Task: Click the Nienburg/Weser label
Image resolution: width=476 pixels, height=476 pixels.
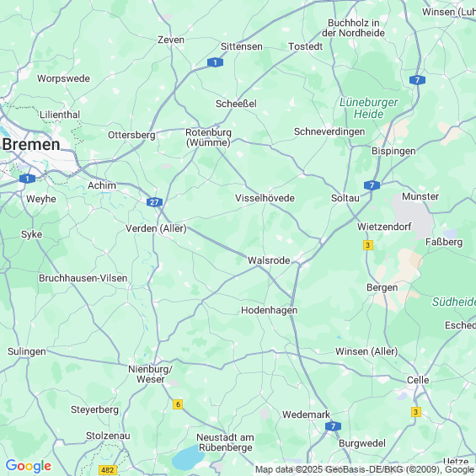Action: point(151,374)
